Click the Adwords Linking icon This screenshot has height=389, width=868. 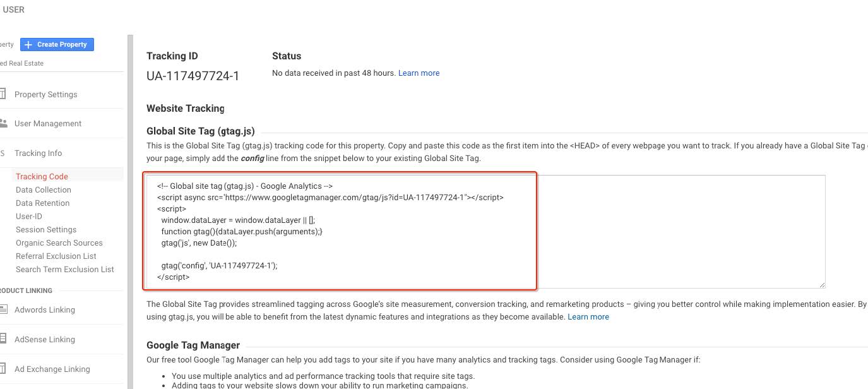pos(3,309)
